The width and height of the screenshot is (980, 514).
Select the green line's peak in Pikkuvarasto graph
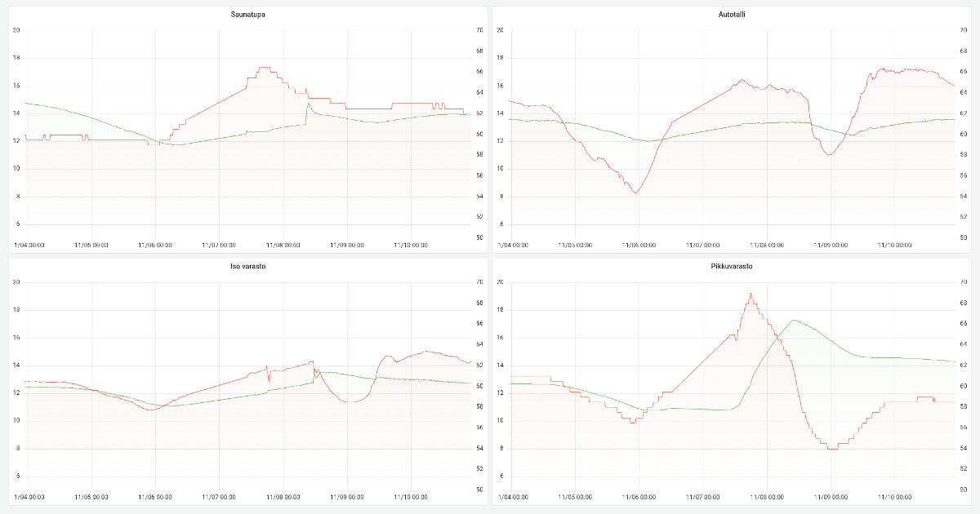(x=793, y=320)
